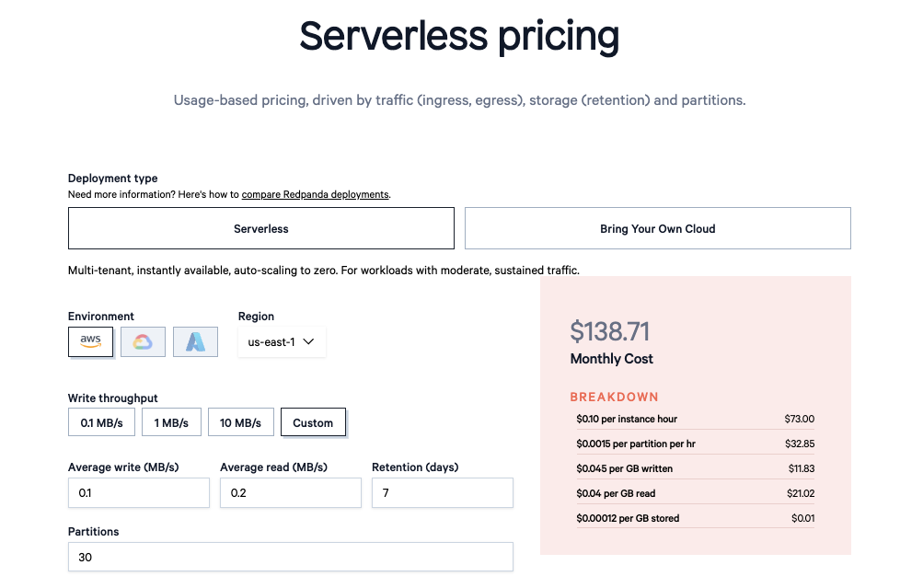The image size is (900, 588).
Task: Click the $0.10 per instance hour row
Action: coord(695,419)
